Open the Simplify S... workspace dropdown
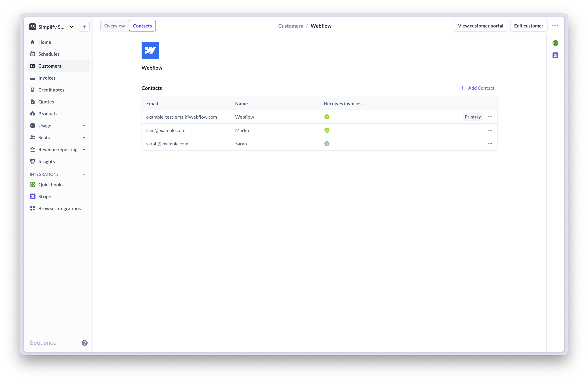 (51, 27)
